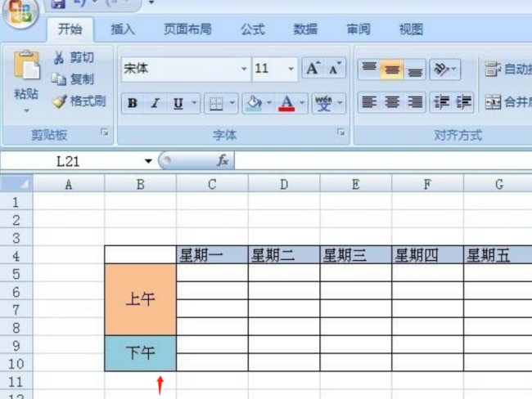Image resolution: width=532 pixels, height=399 pixels.
Task: Click in the formula bar input
Action: click(383, 160)
